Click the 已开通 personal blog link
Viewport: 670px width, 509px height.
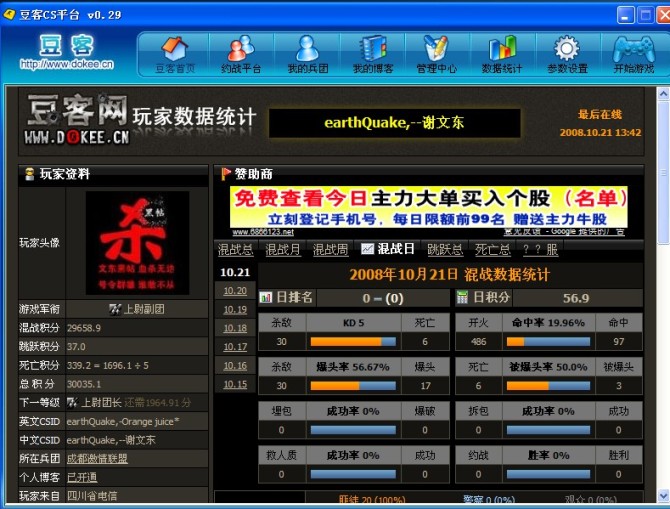click(82, 477)
